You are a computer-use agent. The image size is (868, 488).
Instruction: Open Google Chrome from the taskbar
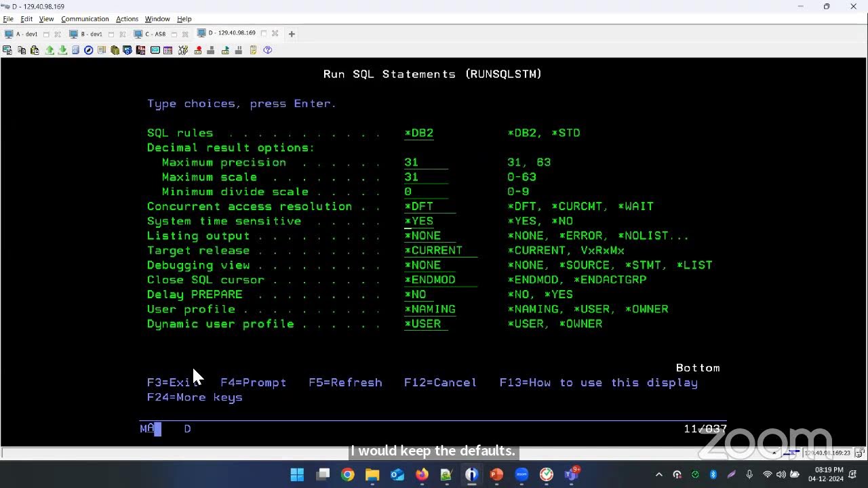point(347,474)
